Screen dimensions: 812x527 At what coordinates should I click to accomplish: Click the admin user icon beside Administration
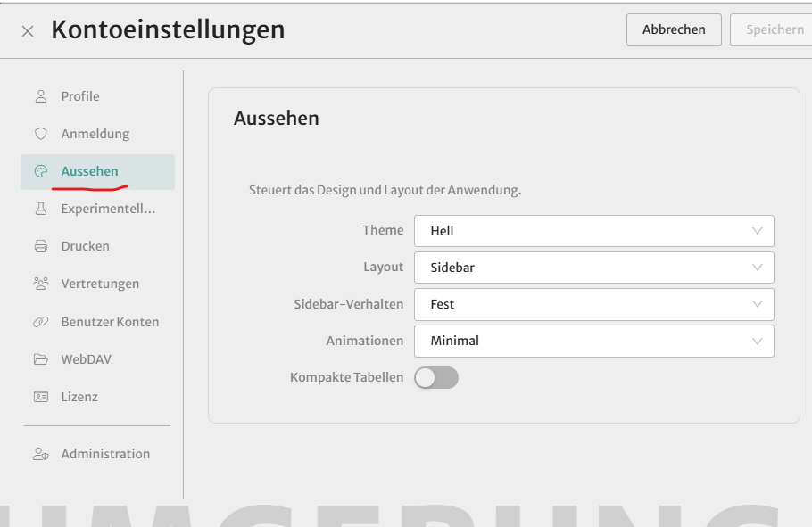coord(41,454)
